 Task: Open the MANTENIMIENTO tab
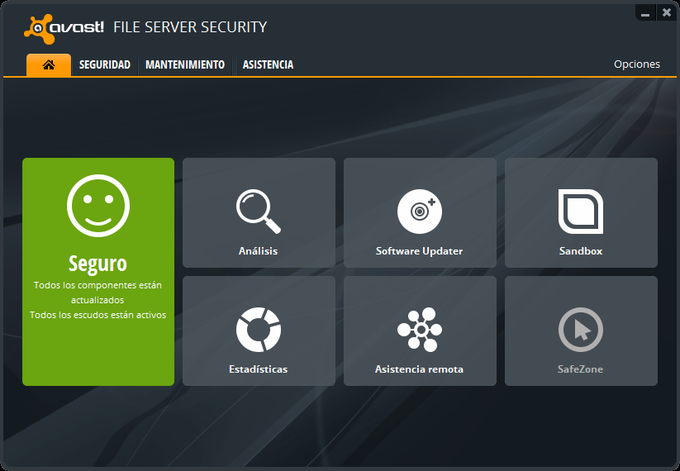[185, 65]
